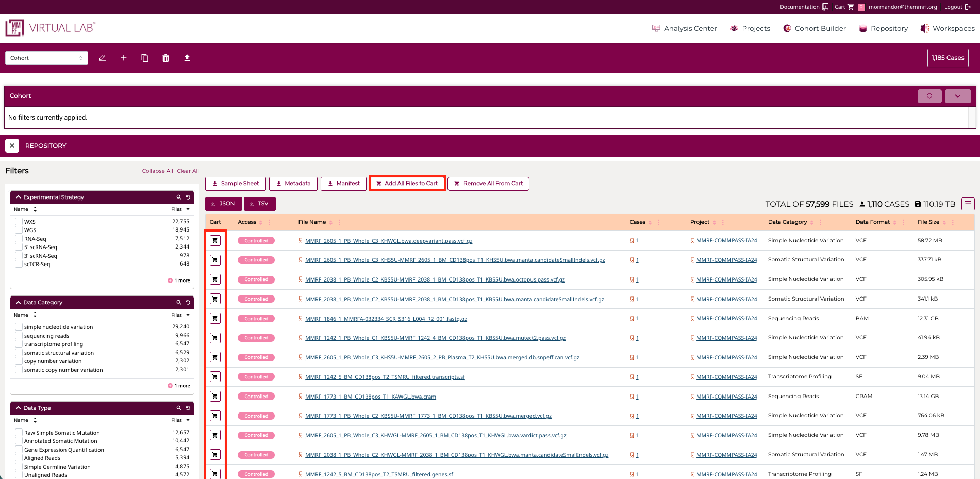This screenshot has height=479, width=980.
Task: Open the search icon in Experimental Strategy panel
Action: coord(179,197)
